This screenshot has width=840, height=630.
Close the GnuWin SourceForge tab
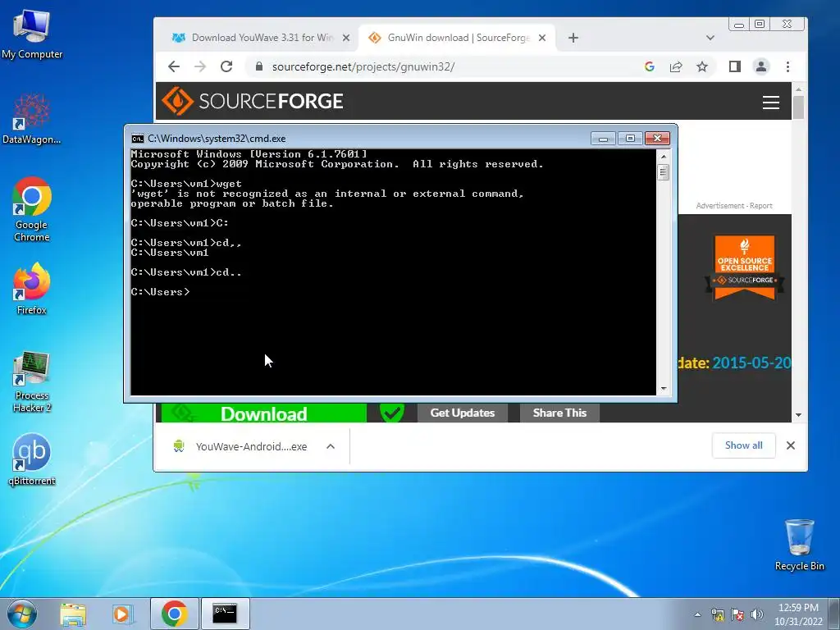542,38
